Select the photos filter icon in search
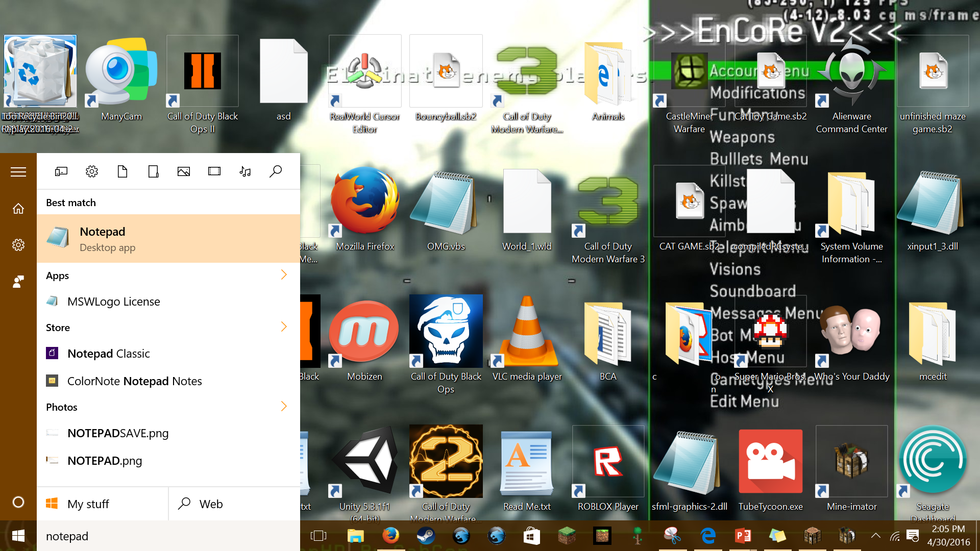Screen dimensions: 980x551 [184, 171]
